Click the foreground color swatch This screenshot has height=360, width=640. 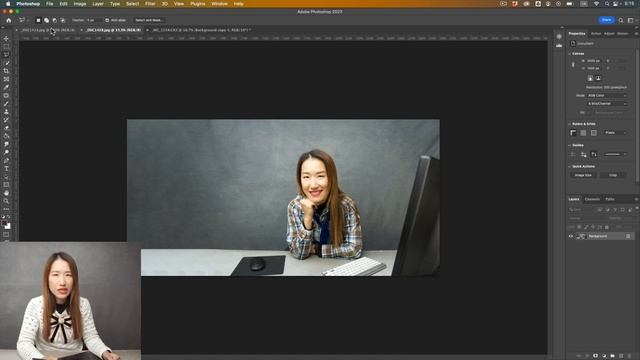click(x=4, y=223)
